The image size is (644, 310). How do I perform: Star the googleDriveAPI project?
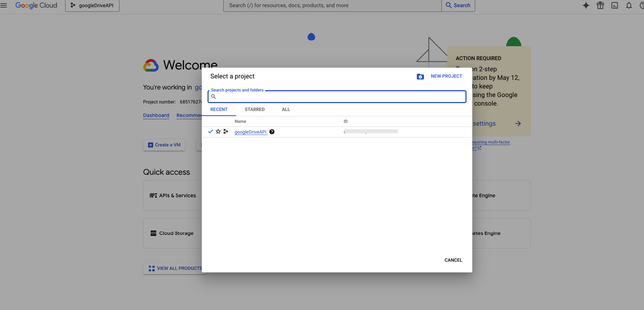click(x=218, y=131)
